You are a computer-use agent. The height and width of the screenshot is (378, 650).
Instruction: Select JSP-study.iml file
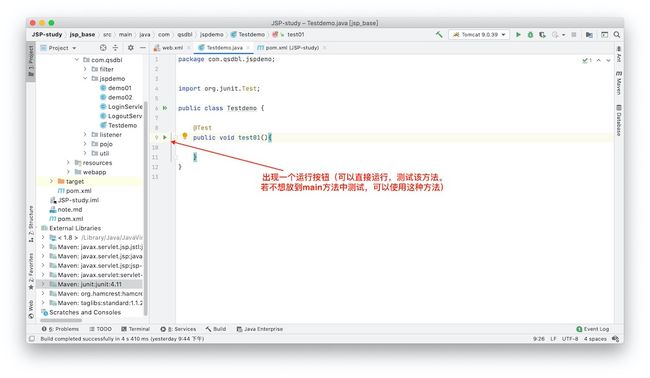pos(74,200)
